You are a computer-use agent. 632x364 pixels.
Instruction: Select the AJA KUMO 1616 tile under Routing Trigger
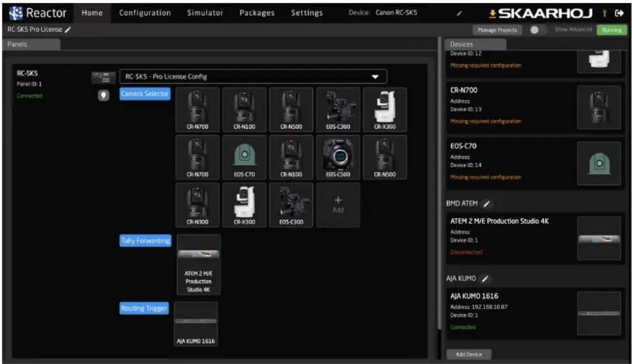point(196,325)
